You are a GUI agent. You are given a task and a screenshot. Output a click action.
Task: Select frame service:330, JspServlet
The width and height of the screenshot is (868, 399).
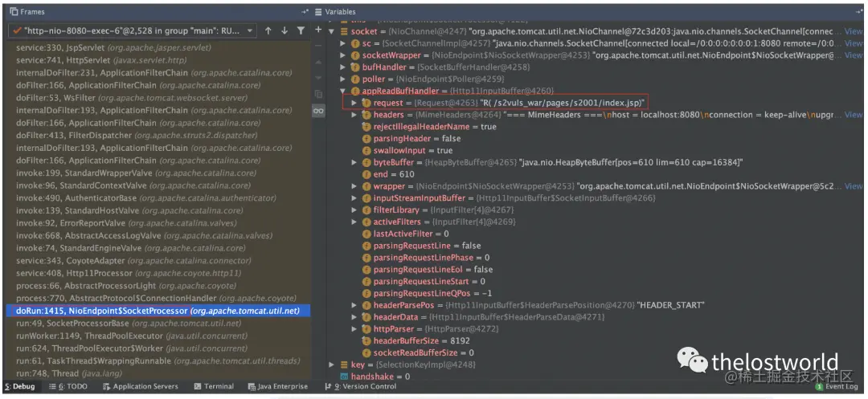[x=158, y=48]
